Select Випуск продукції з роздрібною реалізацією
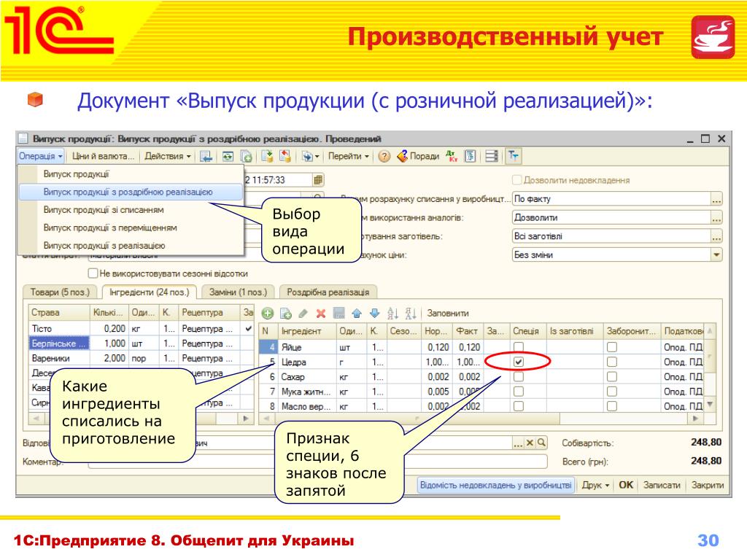The width and height of the screenshot is (747, 560). pyautogui.click(x=131, y=192)
